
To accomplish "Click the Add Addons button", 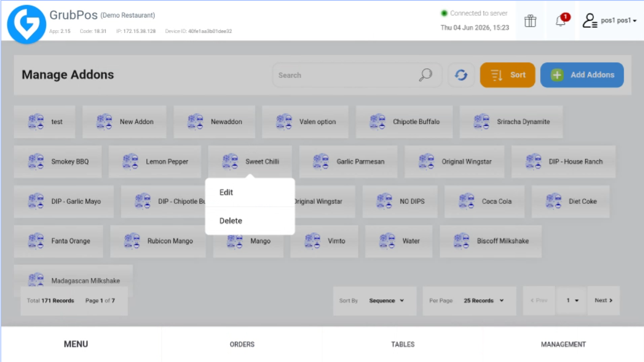I will tap(582, 75).
